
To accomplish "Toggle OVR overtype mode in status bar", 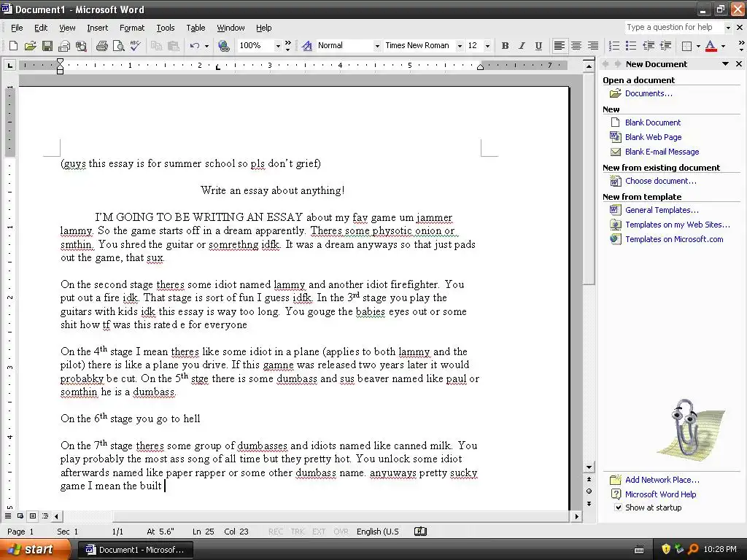I will pos(341,532).
